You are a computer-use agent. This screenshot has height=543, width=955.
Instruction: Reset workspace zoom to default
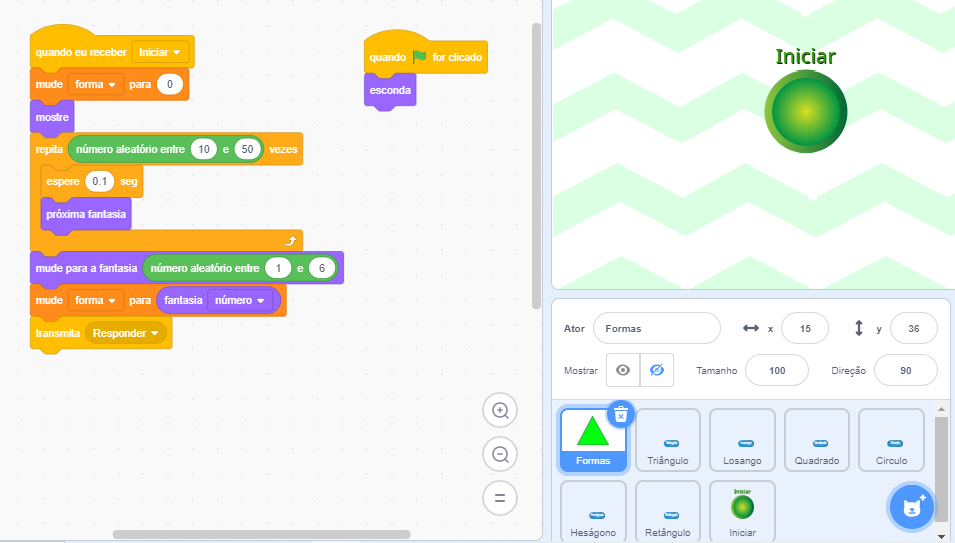coord(500,497)
